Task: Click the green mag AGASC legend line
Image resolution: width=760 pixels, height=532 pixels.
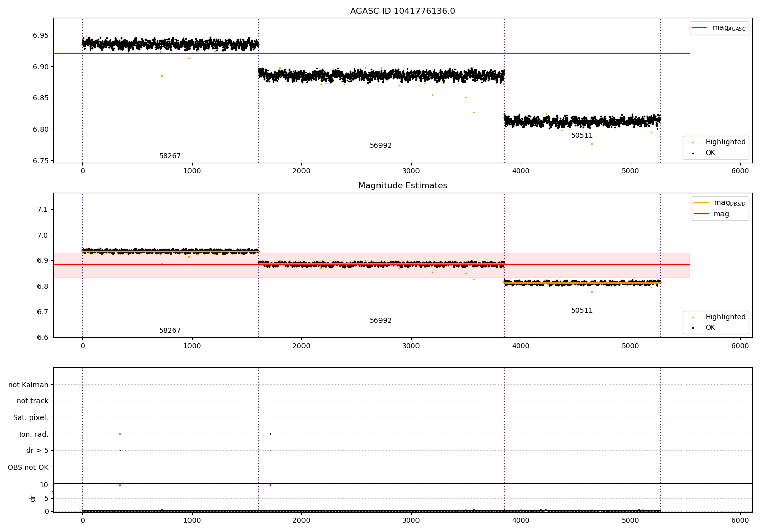Action: point(700,28)
